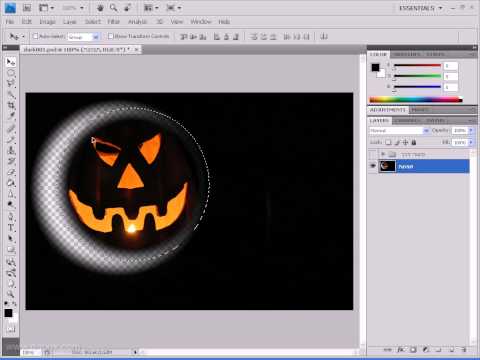The width and height of the screenshot is (480, 360).
Task: Open the layer Opacity slider arrow
Action: point(471,131)
